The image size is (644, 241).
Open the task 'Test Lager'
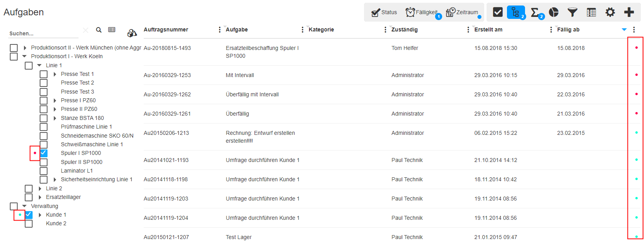click(x=238, y=237)
